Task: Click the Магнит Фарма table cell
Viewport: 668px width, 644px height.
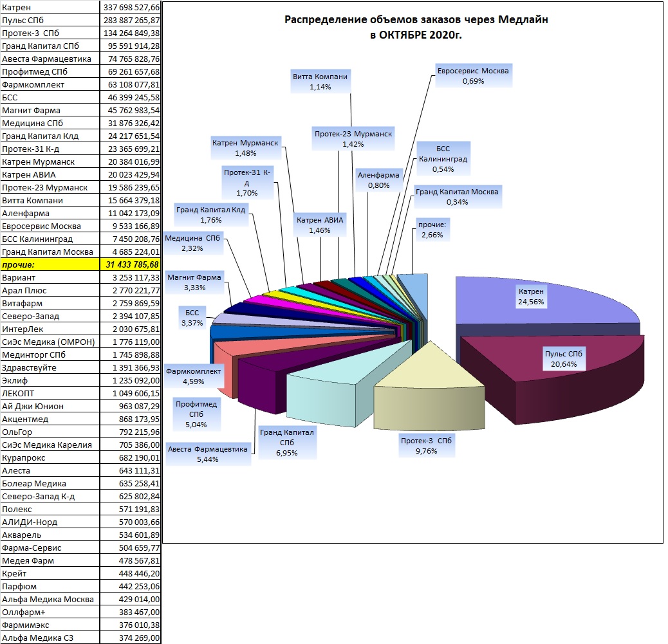Action: (50, 110)
